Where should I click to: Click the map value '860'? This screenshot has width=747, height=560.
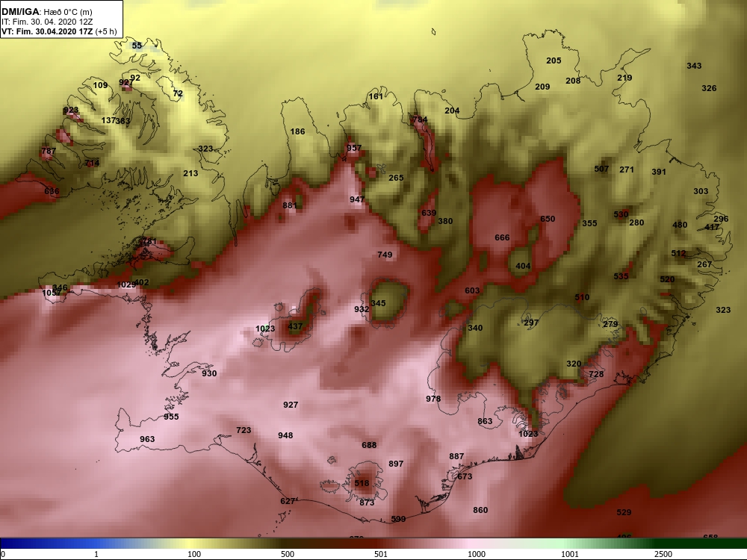480,510
